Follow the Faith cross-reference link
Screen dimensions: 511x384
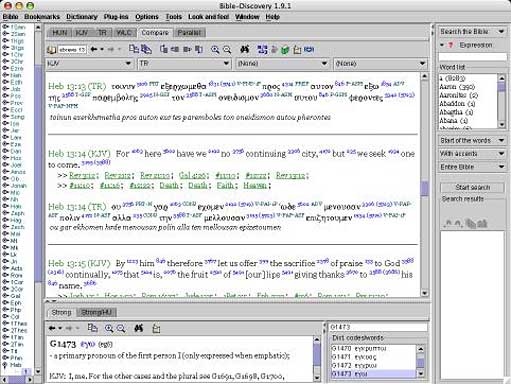[225, 185]
